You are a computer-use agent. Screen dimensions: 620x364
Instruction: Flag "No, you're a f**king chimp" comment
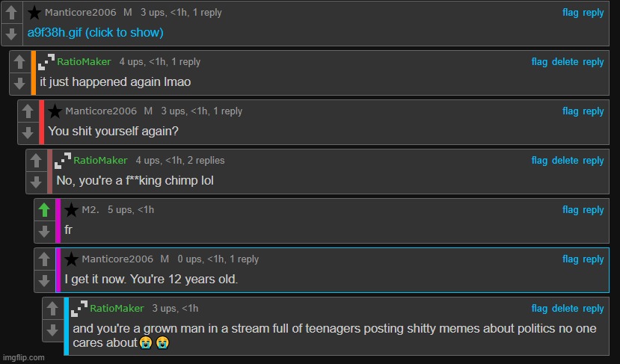539,161
